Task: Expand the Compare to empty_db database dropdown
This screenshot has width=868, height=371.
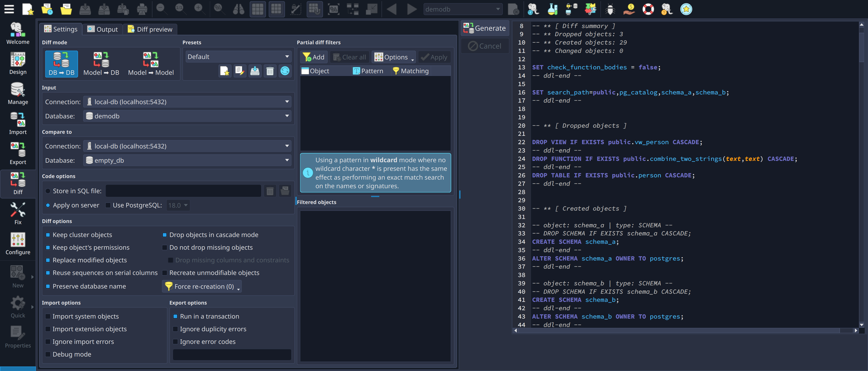Action: [187, 160]
